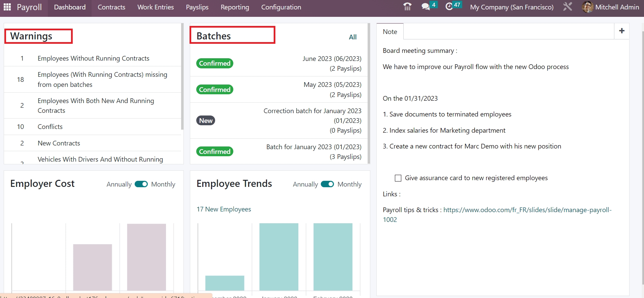
Task: Add a new note with plus icon
Action: pos(622,31)
